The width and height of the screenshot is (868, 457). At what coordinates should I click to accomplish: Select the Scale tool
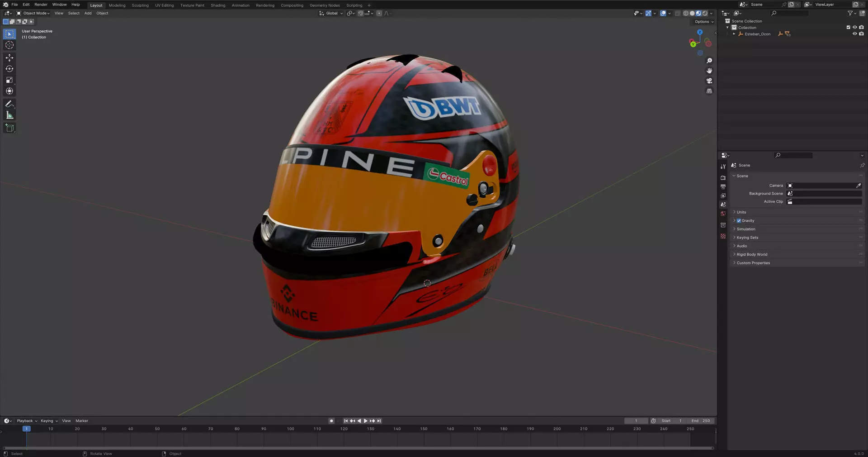(9, 80)
